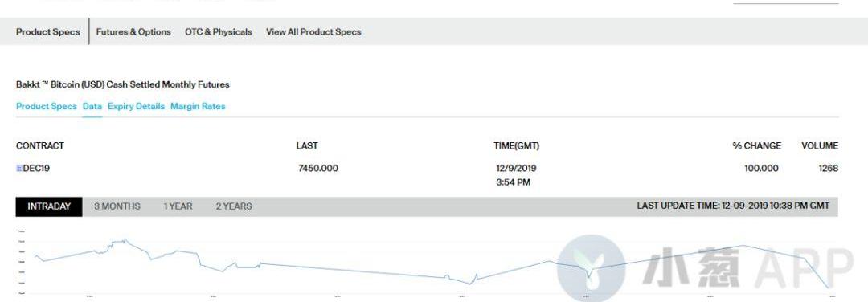Viewport: 868px width, 302px height.
Task: Switch chart to 1 YEAR range
Action: pos(178,206)
